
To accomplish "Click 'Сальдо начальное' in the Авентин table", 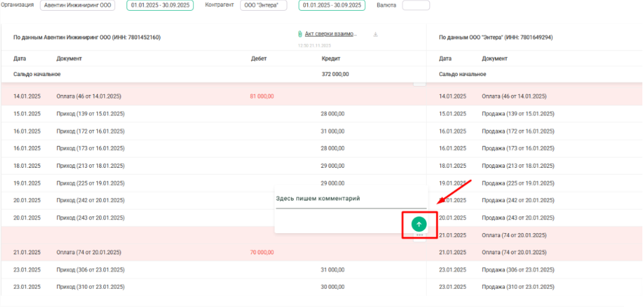I will click(37, 74).
